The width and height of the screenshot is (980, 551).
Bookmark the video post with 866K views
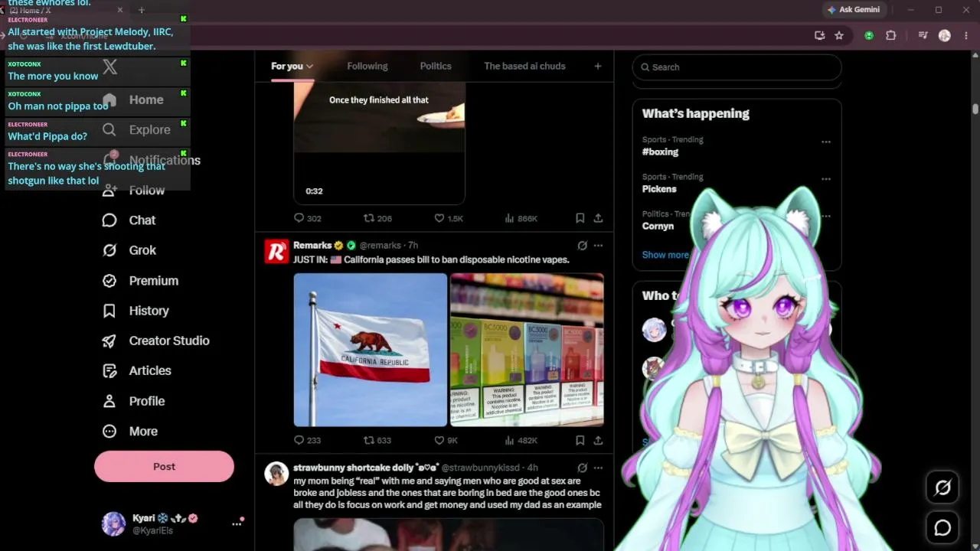coord(580,218)
